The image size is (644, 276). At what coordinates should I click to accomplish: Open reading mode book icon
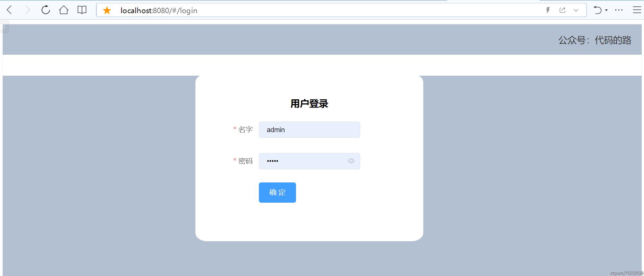82,10
